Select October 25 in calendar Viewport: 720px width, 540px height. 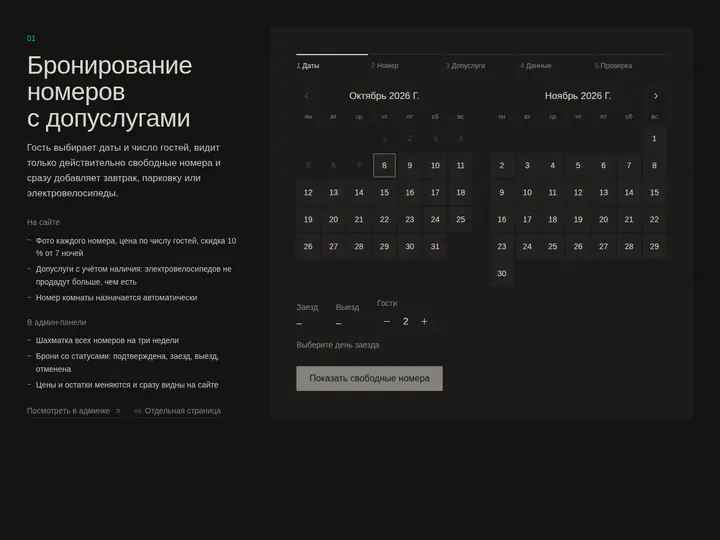point(461,219)
